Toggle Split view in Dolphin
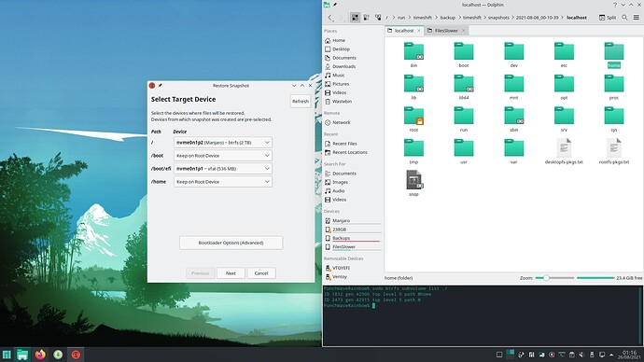 [608, 18]
